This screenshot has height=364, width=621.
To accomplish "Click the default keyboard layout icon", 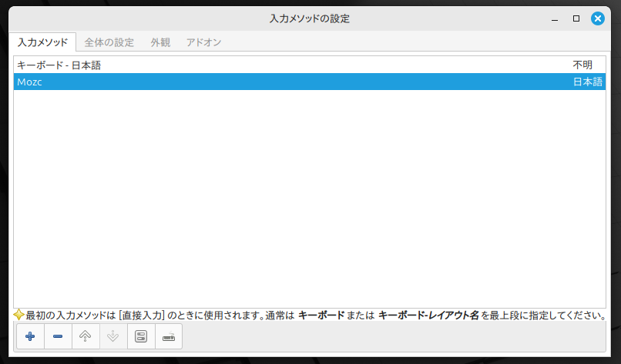I will coord(169,336).
